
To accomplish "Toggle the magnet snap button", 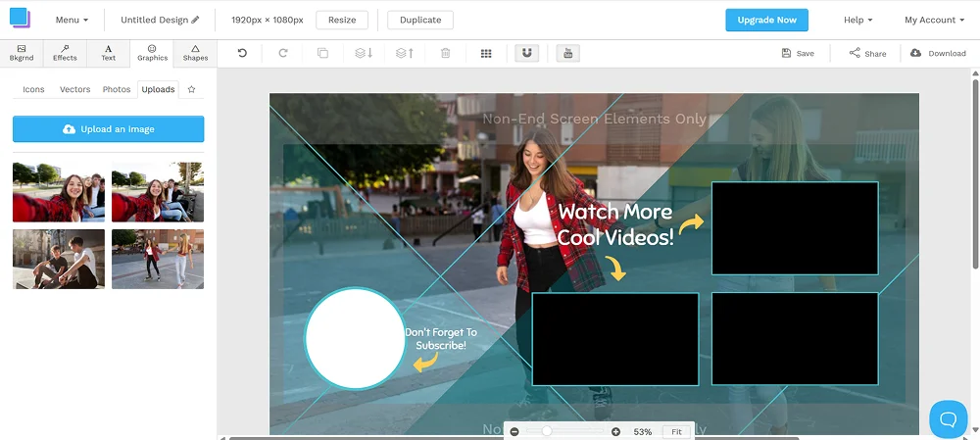I will tap(526, 53).
